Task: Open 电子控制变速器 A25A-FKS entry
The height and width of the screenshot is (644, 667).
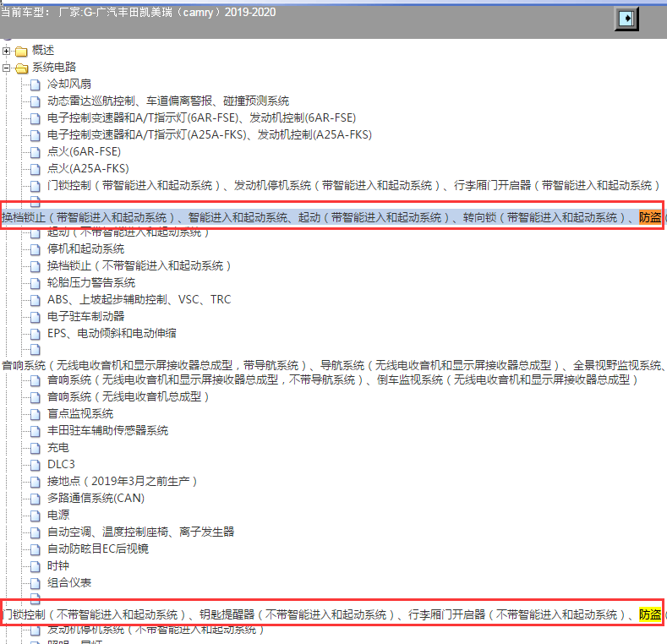Action: [x=210, y=135]
